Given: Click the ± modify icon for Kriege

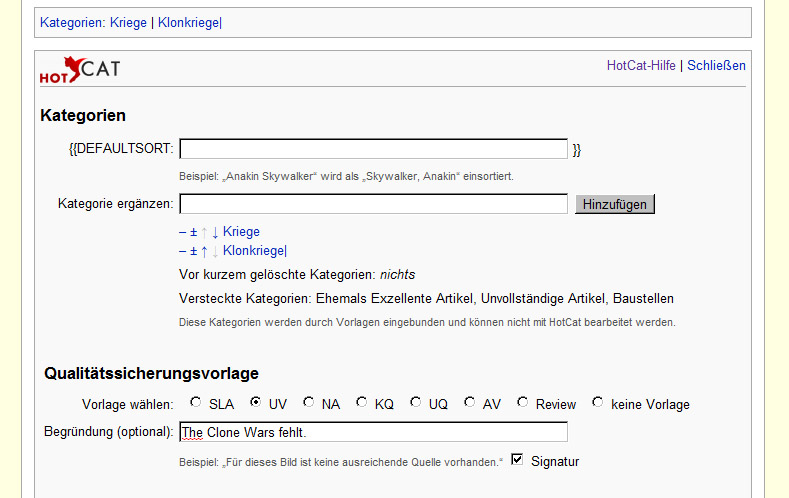Looking at the screenshot, I should click(x=193, y=232).
